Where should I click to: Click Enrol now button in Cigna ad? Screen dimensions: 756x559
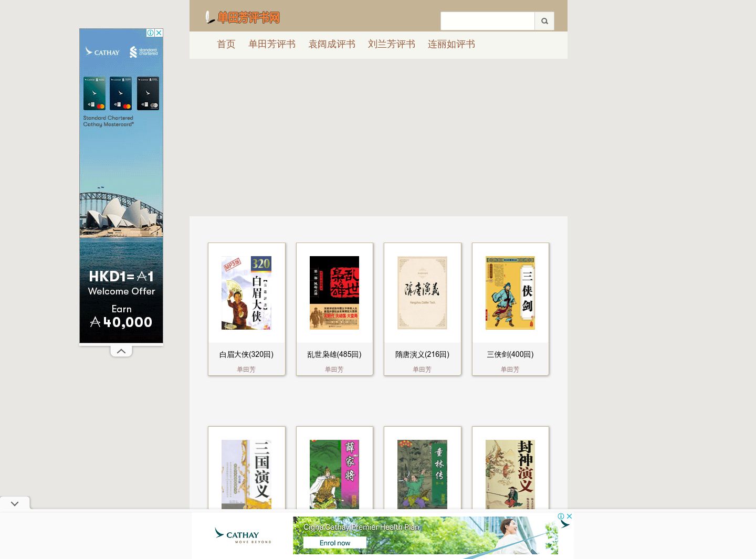tap(335, 543)
